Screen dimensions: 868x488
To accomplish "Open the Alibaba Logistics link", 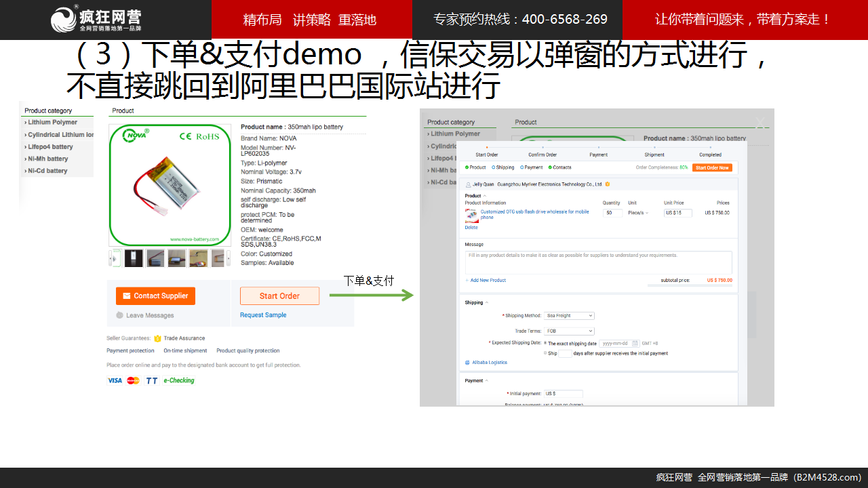I will 490,363.
